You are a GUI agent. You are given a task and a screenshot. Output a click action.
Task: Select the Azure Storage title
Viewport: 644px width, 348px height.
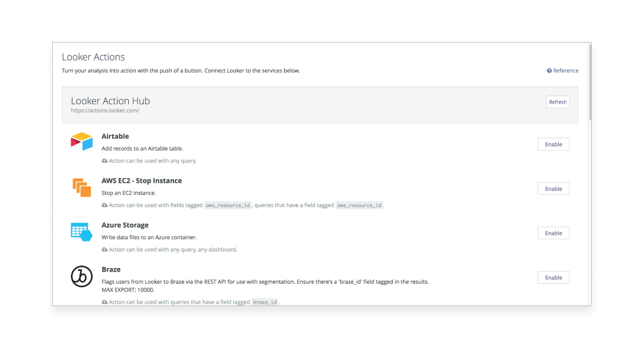[x=125, y=225]
